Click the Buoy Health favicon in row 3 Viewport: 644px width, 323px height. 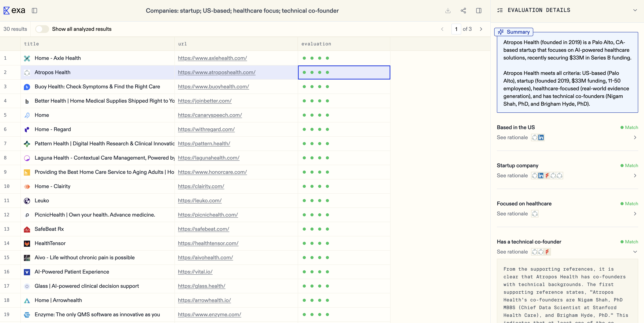(x=27, y=87)
